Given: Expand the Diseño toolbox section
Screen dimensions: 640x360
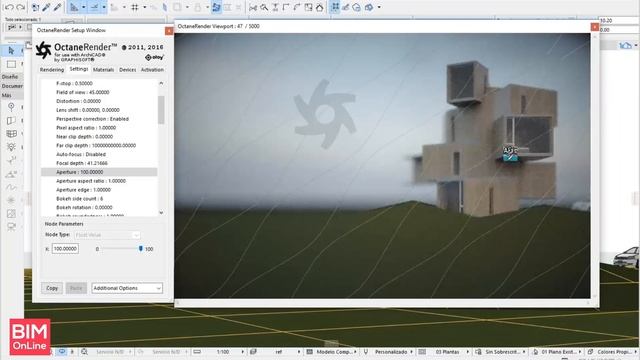Looking at the screenshot, I should tap(10, 77).
